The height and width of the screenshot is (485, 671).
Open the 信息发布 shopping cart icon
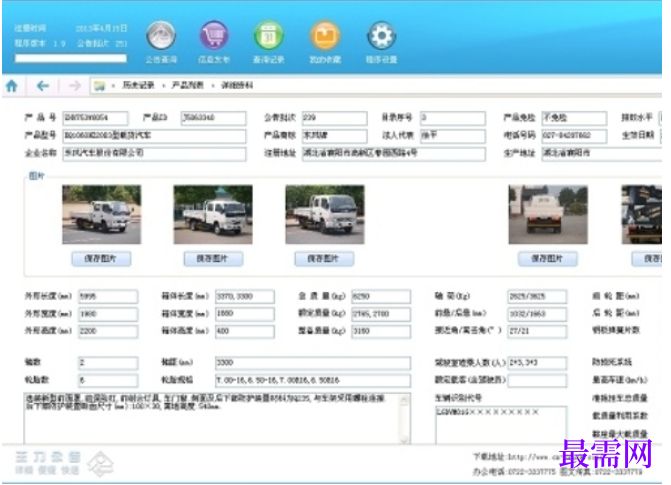[x=214, y=36]
